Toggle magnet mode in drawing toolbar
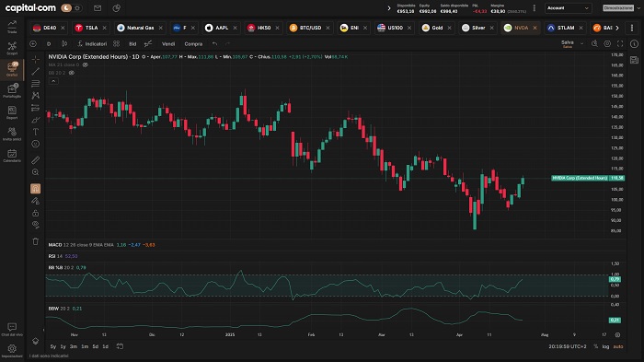This screenshot has width=644, height=362. (36, 189)
